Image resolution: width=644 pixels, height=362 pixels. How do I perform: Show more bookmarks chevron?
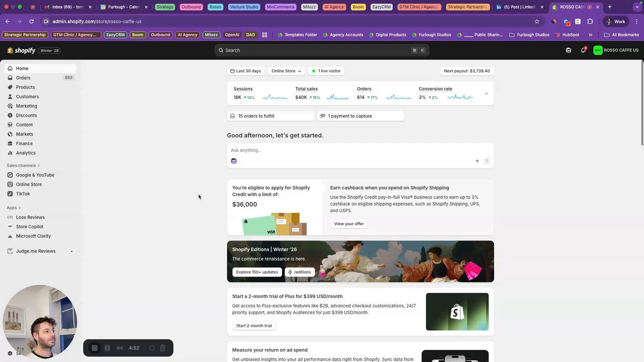pos(591,35)
